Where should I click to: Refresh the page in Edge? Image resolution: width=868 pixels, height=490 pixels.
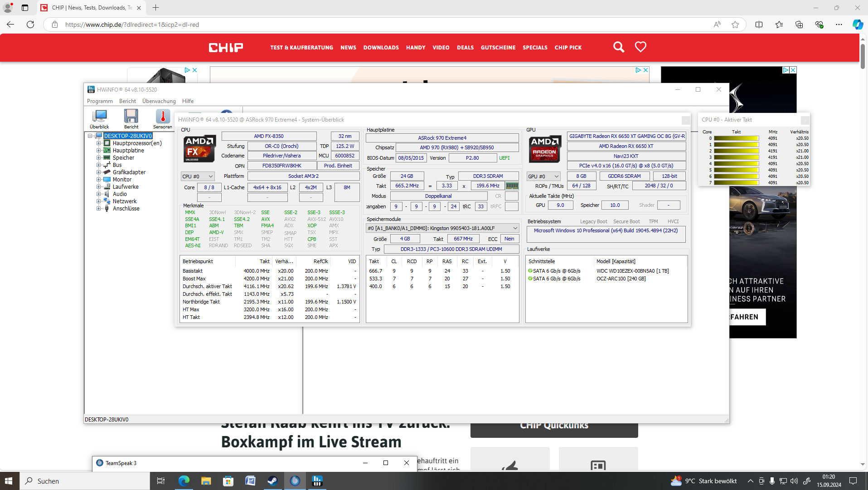(30, 24)
